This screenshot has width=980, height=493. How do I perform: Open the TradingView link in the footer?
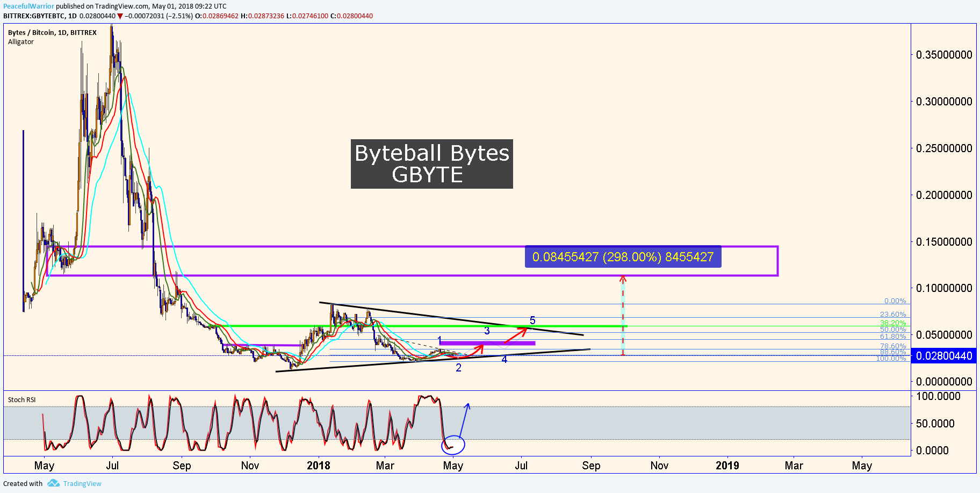[82, 483]
